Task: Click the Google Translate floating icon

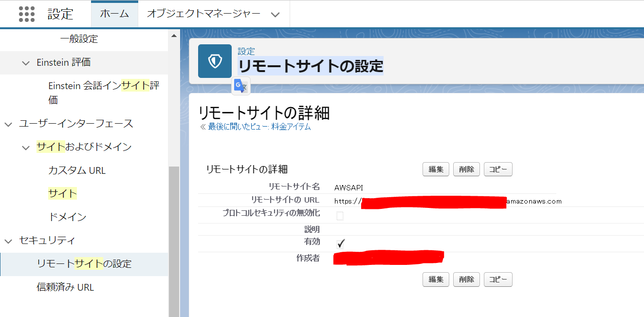Action: click(241, 86)
